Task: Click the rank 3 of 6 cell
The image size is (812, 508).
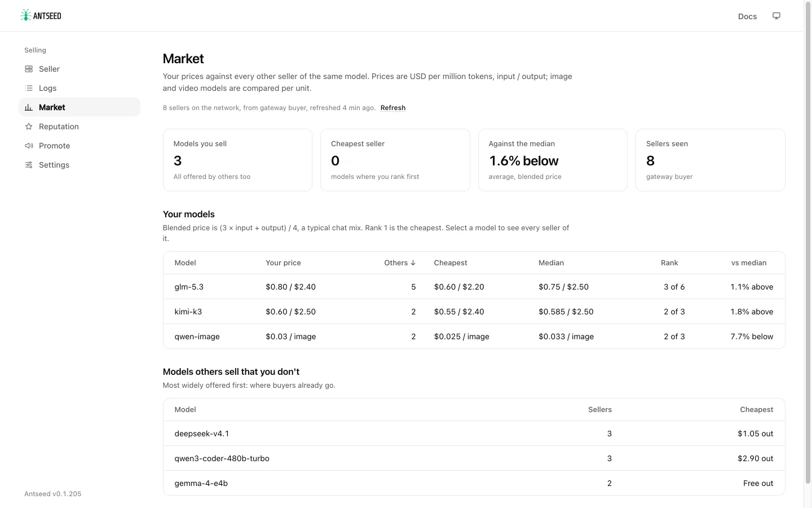Action: (674, 287)
